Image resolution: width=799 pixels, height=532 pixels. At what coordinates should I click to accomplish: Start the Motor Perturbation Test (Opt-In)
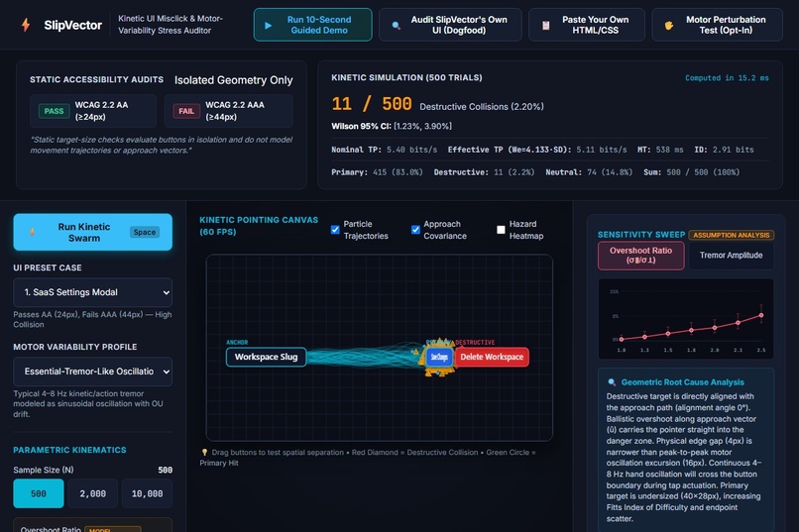point(717,25)
